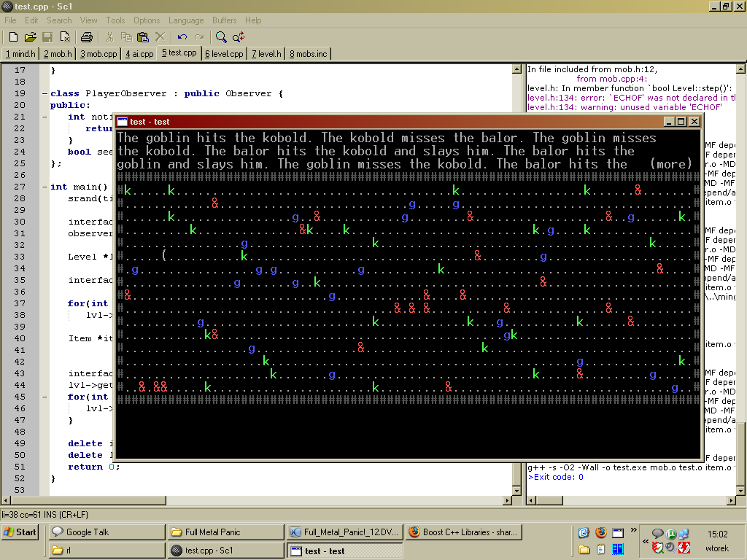The width and height of the screenshot is (747, 560).
Task: Open a file using the folder icon
Action: pyautogui.click(x=30, y=36)
